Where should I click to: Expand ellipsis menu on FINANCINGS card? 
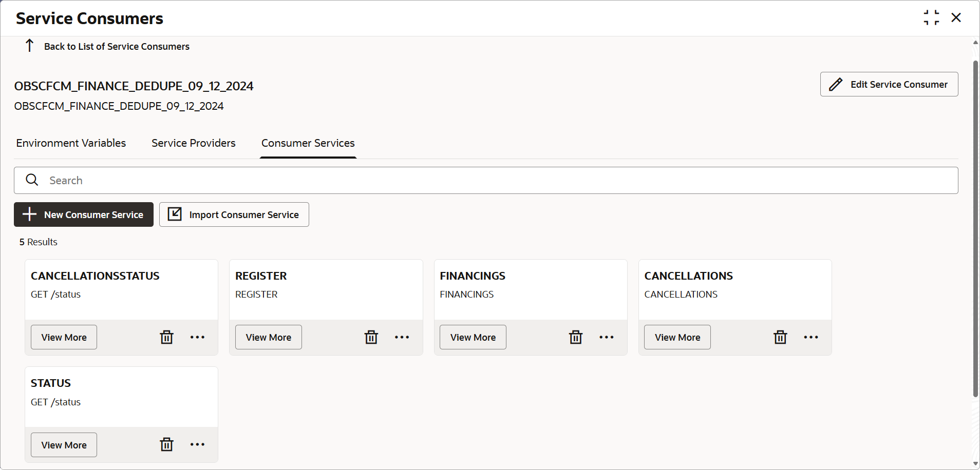(607, 337)
